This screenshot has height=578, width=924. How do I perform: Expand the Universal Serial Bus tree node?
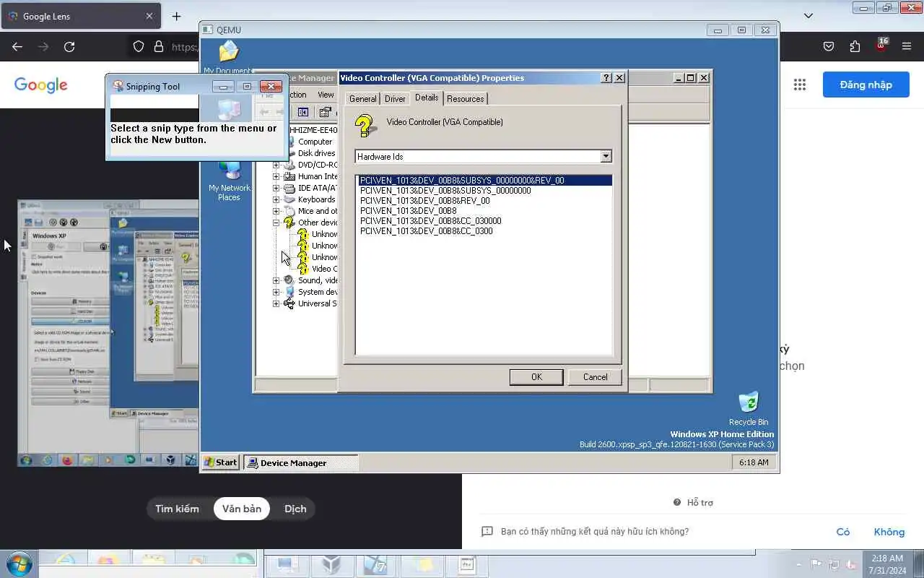pos(276,303)
